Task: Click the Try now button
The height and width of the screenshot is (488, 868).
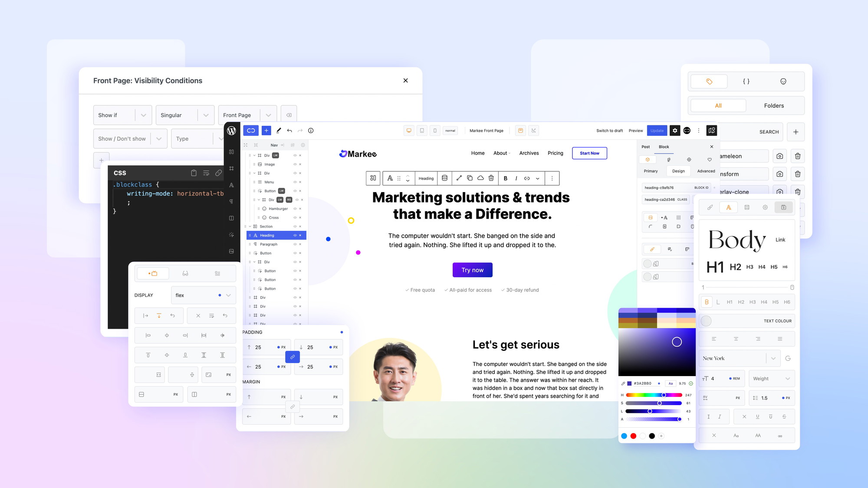Action: click(472, 270)
